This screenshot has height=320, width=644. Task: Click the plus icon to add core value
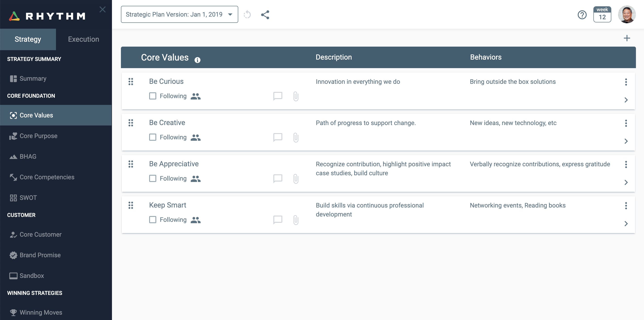[627, 38]
